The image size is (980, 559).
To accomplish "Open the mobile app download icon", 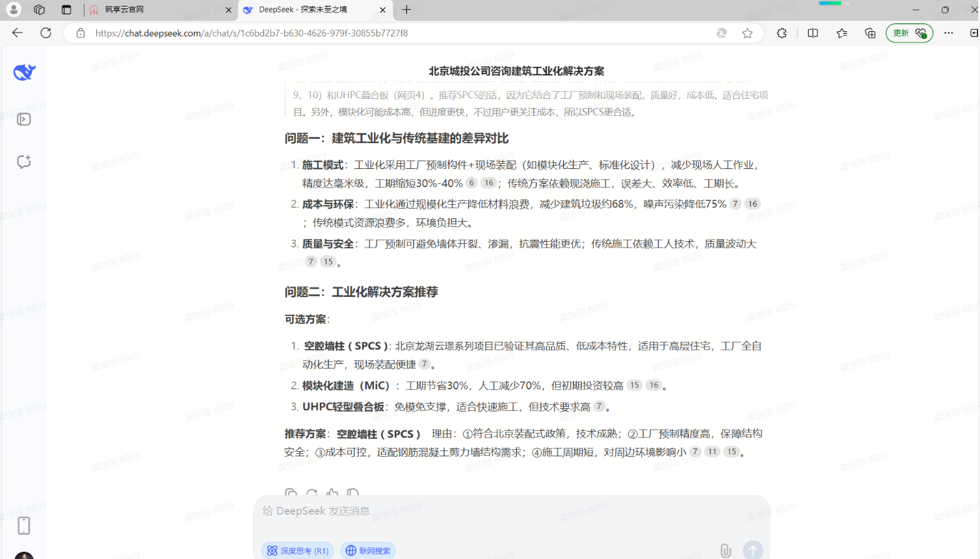I will (24, 525).
